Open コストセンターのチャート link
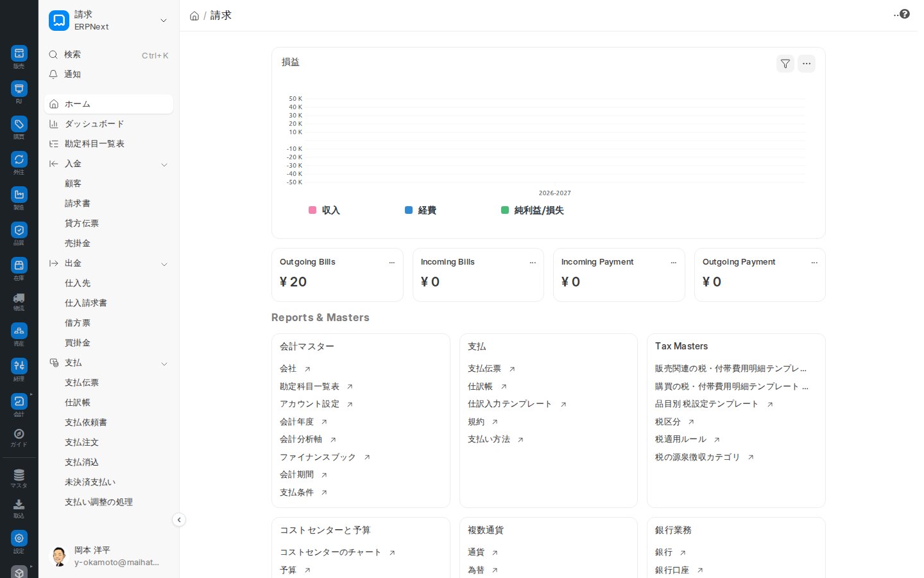 [330, 552]
